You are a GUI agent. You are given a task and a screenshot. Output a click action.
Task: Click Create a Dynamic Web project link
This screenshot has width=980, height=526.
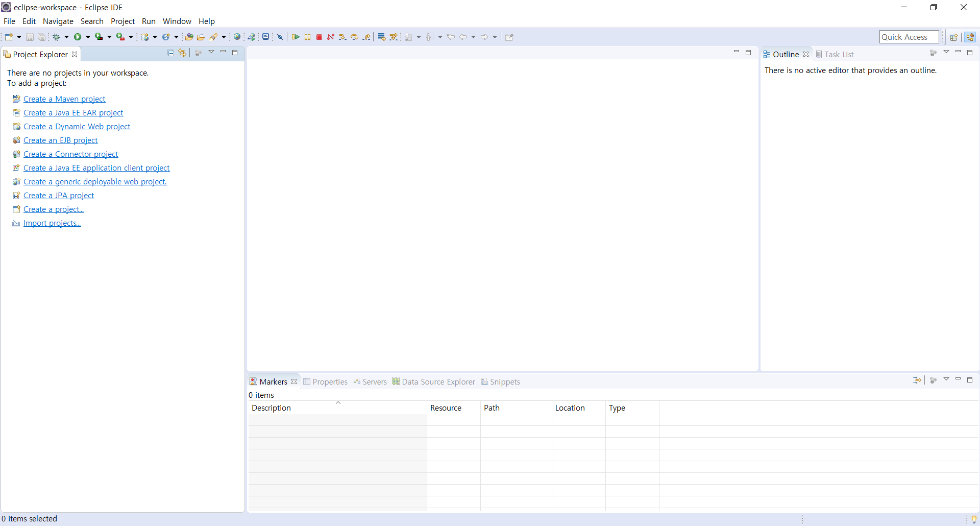tap(77, 126)
